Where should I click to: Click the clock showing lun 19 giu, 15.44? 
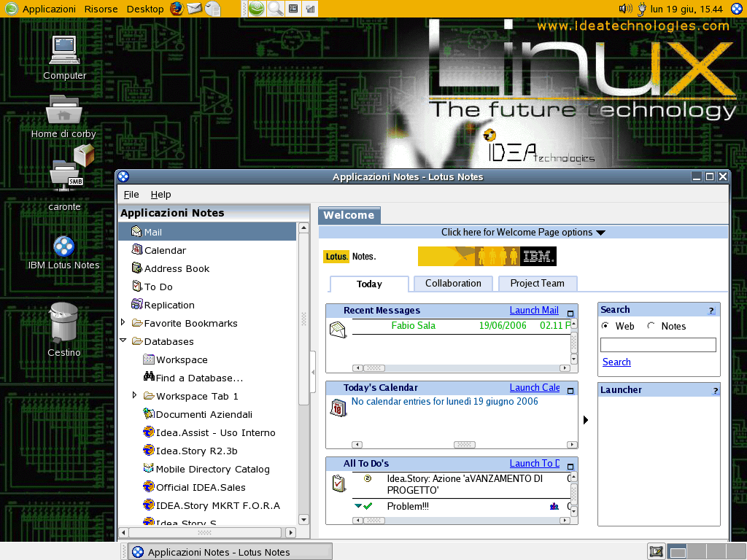click(686, 9)
